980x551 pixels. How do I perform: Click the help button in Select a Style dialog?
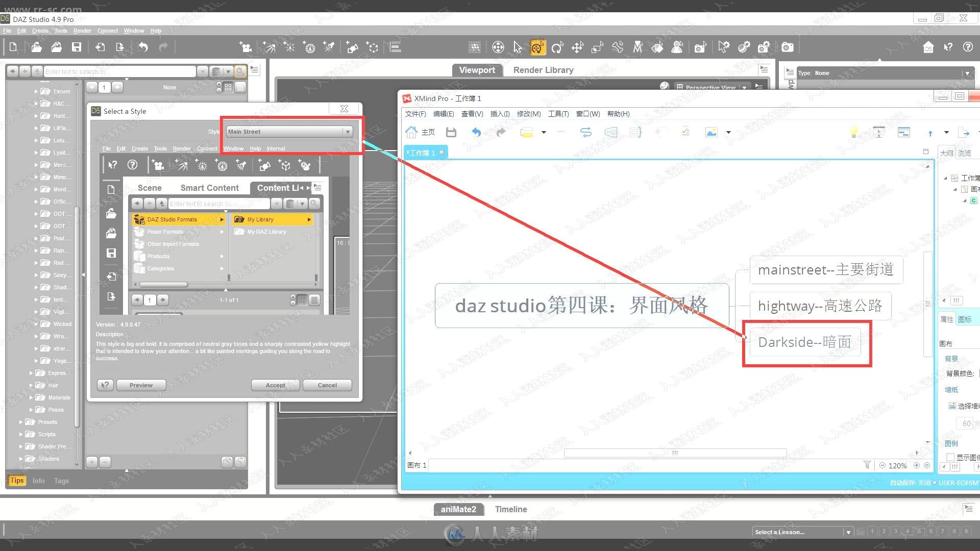point(105,385)
